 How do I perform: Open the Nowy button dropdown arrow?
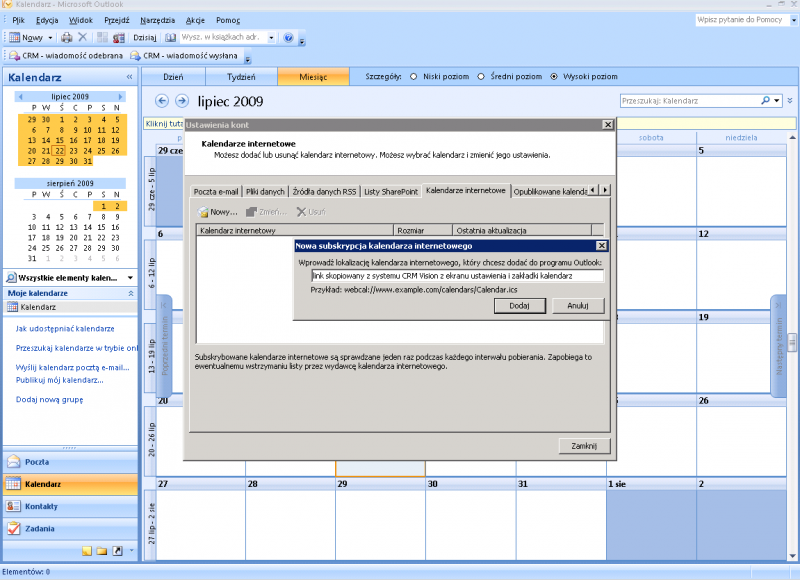click(x=49, y=38)
